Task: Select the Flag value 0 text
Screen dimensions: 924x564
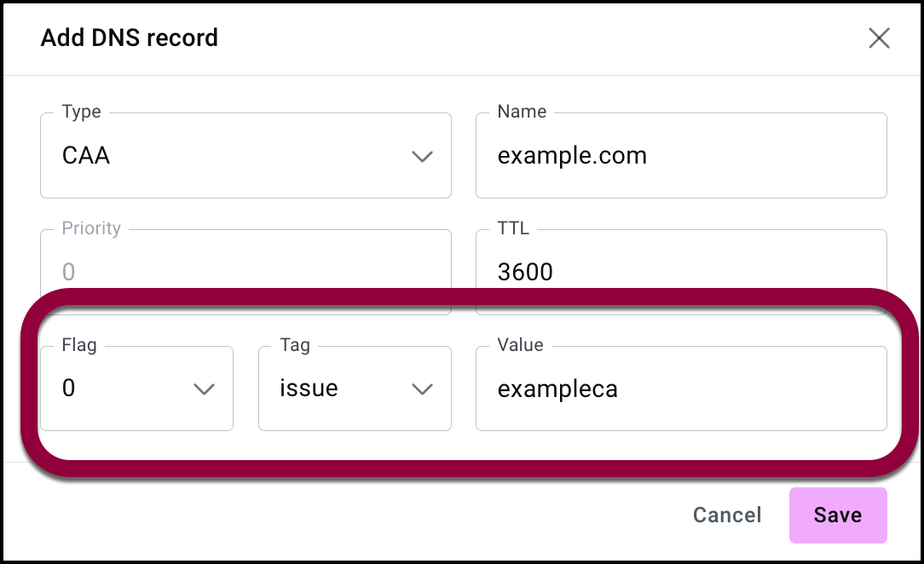Action: pyautogui.click(x=69, y=388)
